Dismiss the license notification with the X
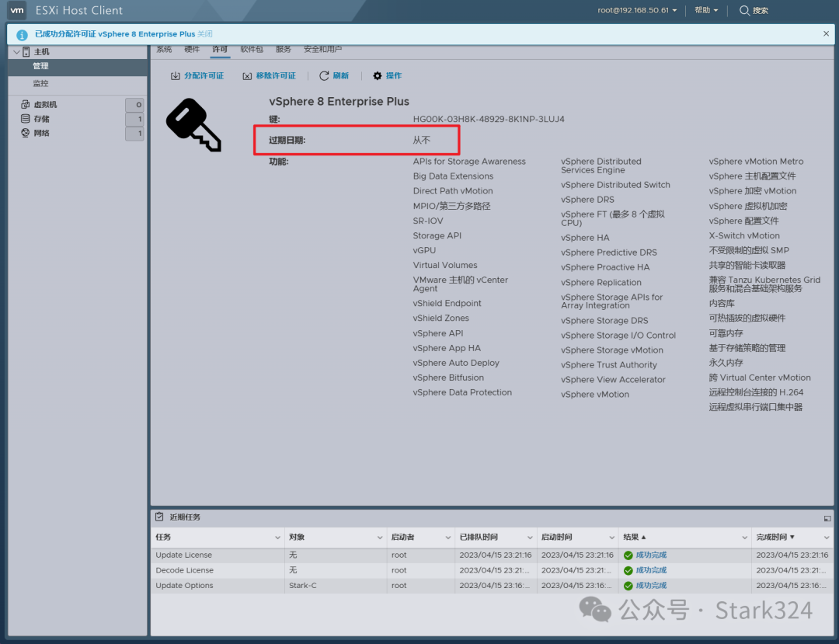839x644 pixels. pos(826,33)
